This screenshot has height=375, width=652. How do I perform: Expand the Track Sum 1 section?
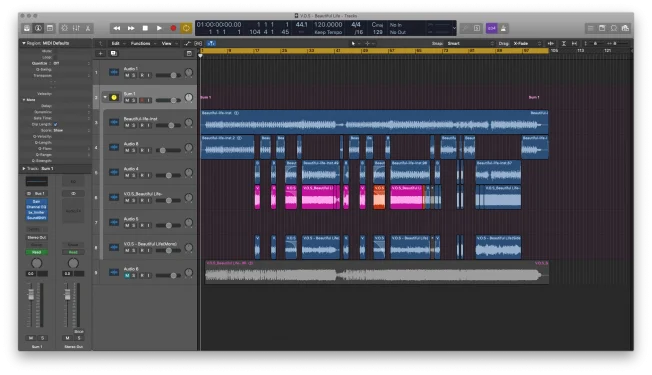pos(24,168)
